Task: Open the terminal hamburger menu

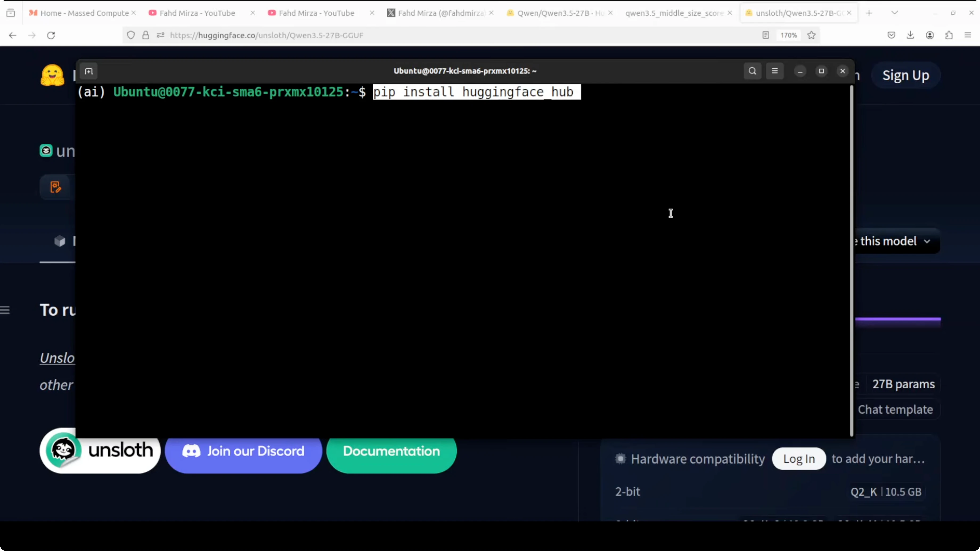Action: [x=775, y=71]
